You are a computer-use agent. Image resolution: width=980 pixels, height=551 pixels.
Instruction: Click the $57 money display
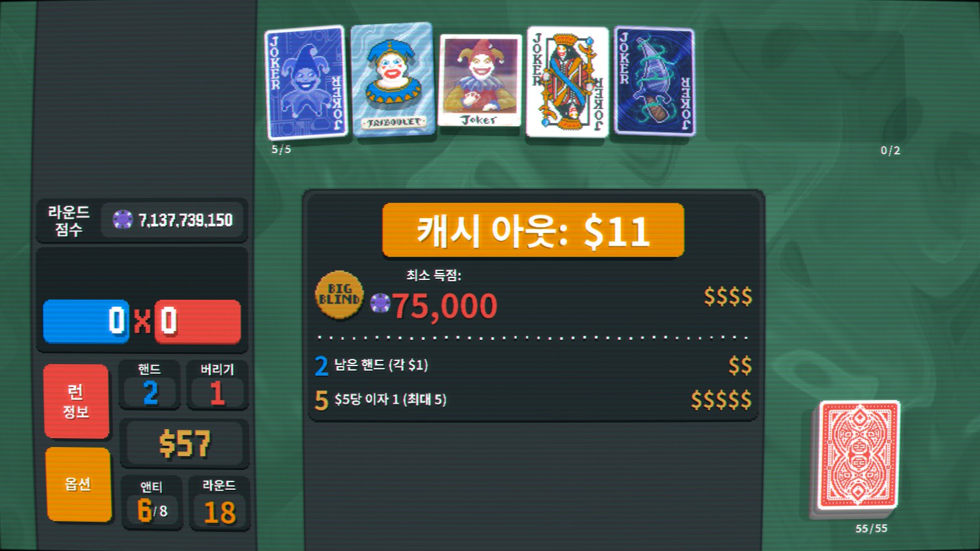185,444
